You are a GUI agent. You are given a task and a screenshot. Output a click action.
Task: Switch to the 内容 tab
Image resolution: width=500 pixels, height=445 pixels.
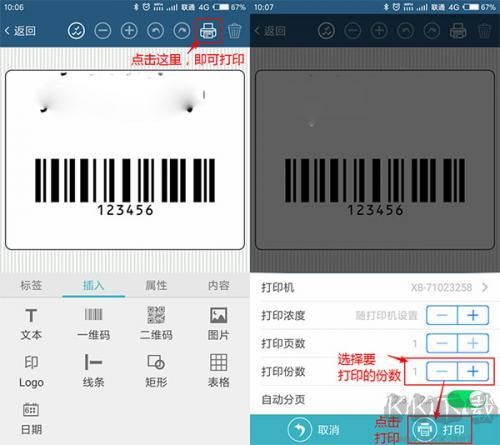(219, 285)
